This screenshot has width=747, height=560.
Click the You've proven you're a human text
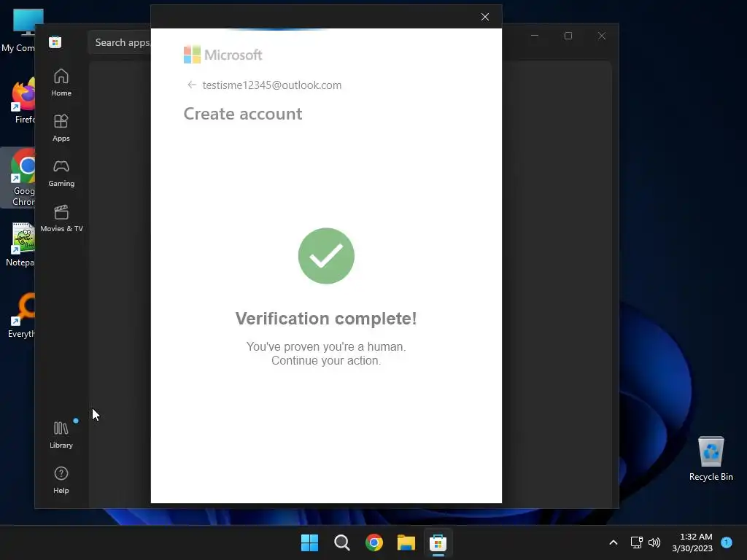tap(326, 346)
